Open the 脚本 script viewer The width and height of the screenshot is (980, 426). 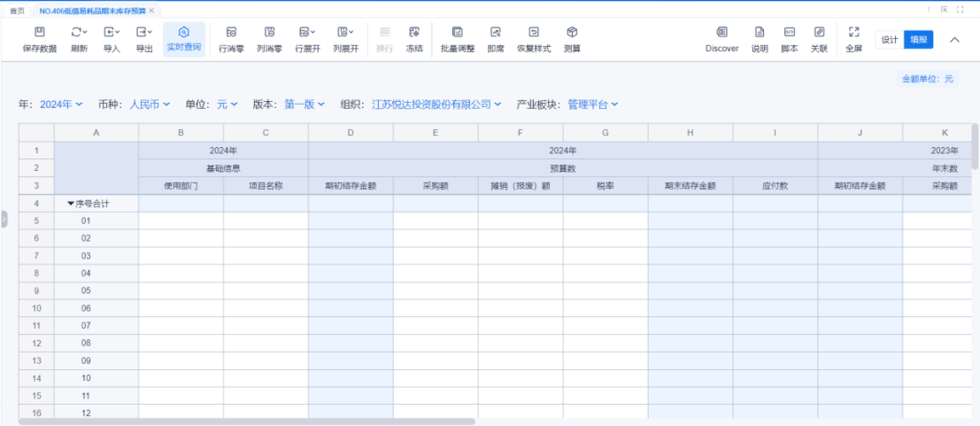point(789,33)
